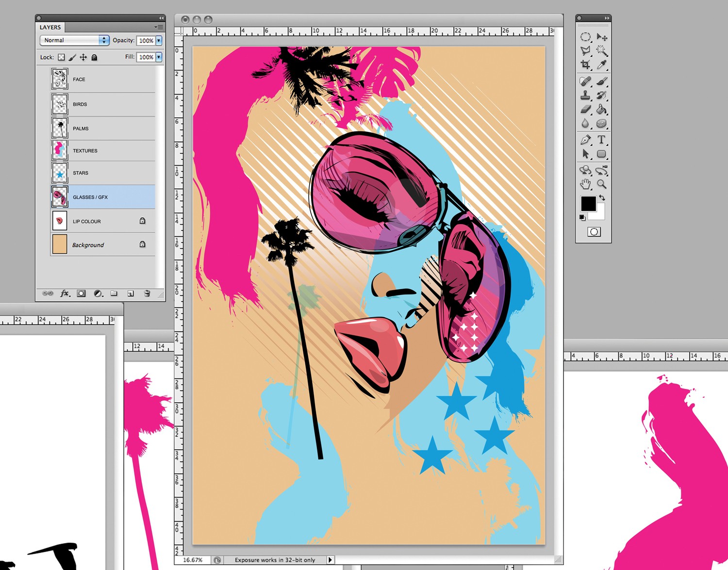Select the 3D Orbit camera tool
Viewport: 728px width, 570px height.
point(602,170)
